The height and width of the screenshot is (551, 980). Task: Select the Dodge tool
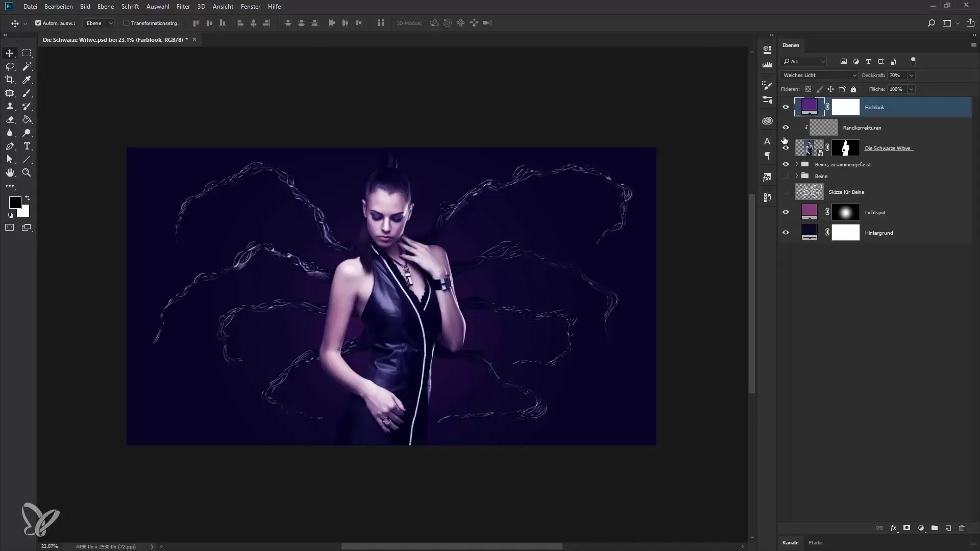tap(27, 133)
